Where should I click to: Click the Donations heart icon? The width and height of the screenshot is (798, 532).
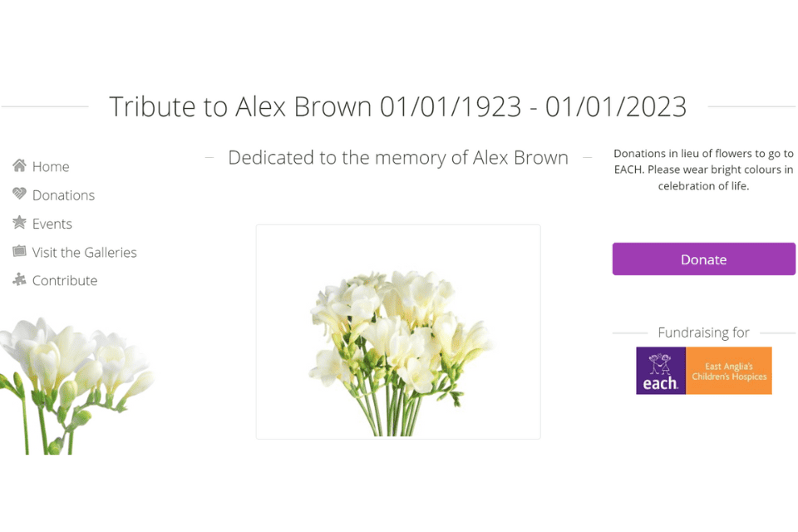pos(19,194)
